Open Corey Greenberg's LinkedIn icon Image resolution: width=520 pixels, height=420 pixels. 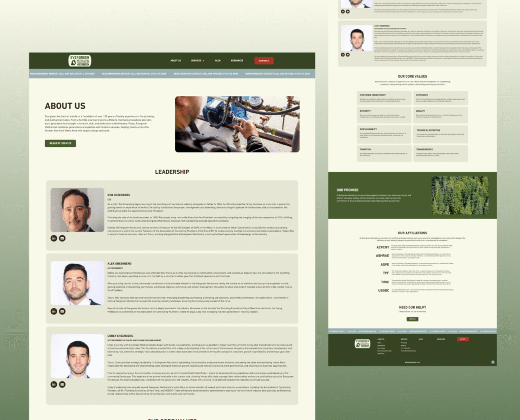[54, 384]
